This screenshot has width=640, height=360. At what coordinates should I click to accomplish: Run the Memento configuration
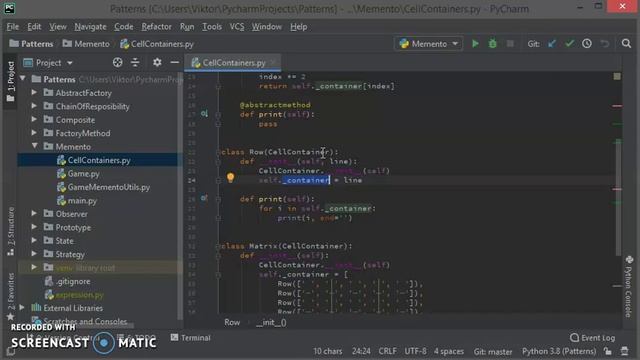coord(475,44)
